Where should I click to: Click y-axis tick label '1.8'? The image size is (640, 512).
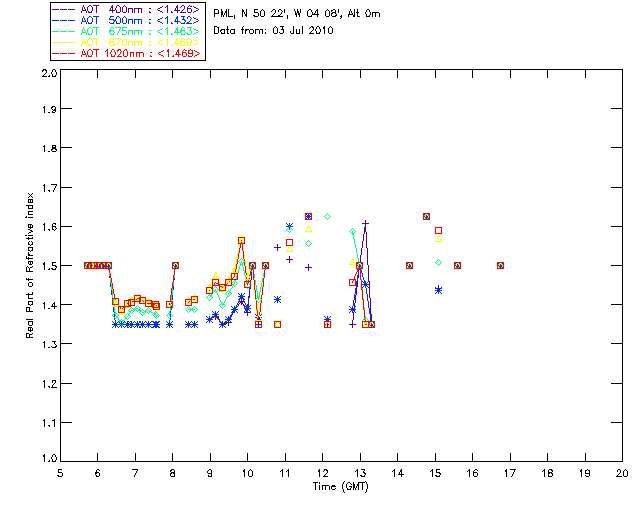(x=49, y=148)
